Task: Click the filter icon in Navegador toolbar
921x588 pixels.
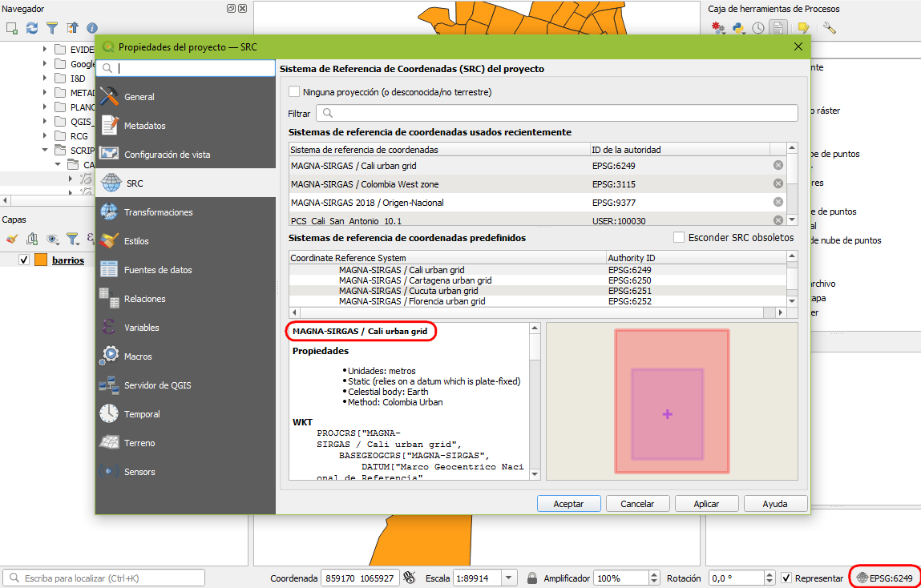Action: pyautogui.click(x=52, y=27)
